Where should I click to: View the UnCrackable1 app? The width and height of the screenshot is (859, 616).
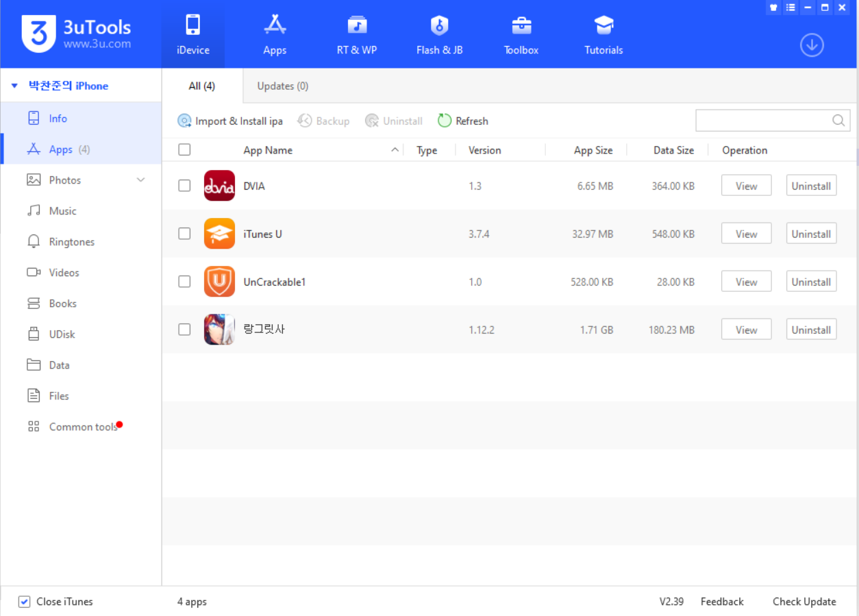(x=746, y=282)
